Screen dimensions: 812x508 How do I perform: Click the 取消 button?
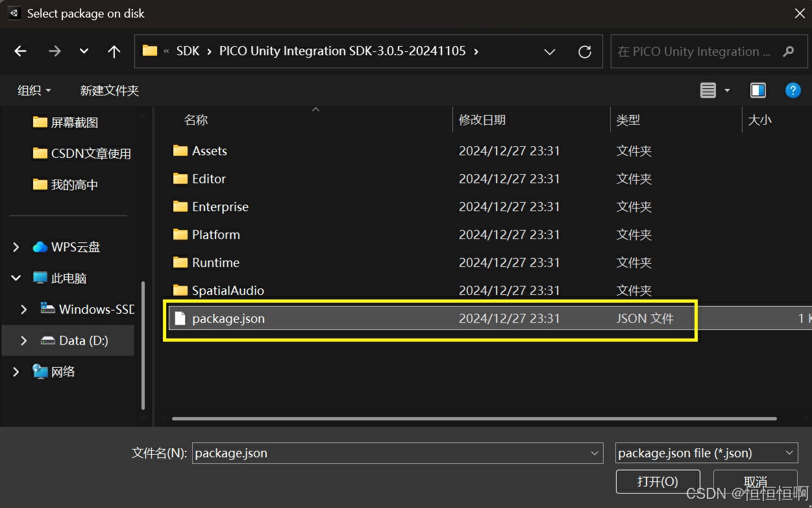[x=756, y=481]
